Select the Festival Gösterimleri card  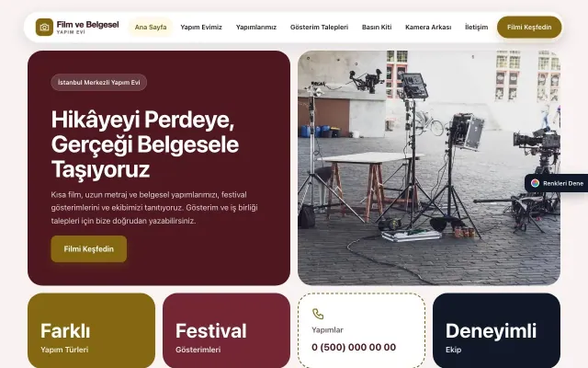click(227, 330)
